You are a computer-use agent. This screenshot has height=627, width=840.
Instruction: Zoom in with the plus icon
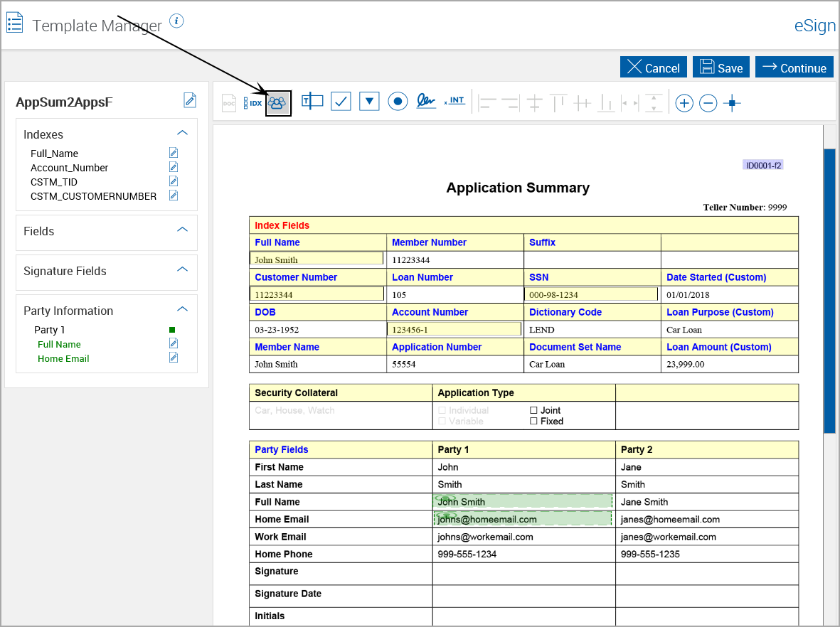pyautogui.click(x=684, y=103)
